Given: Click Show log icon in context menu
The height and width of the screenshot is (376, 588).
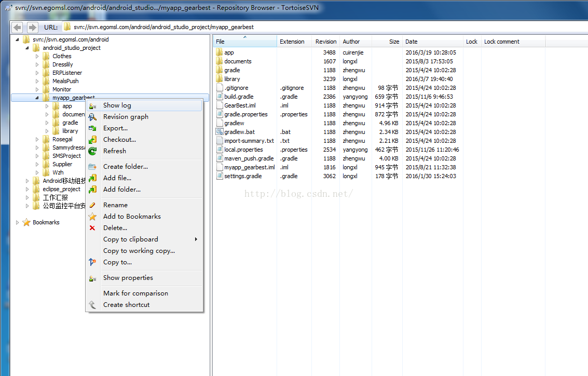Looking at the screenshot, I should pyautogui.click(x=92, y=106).
